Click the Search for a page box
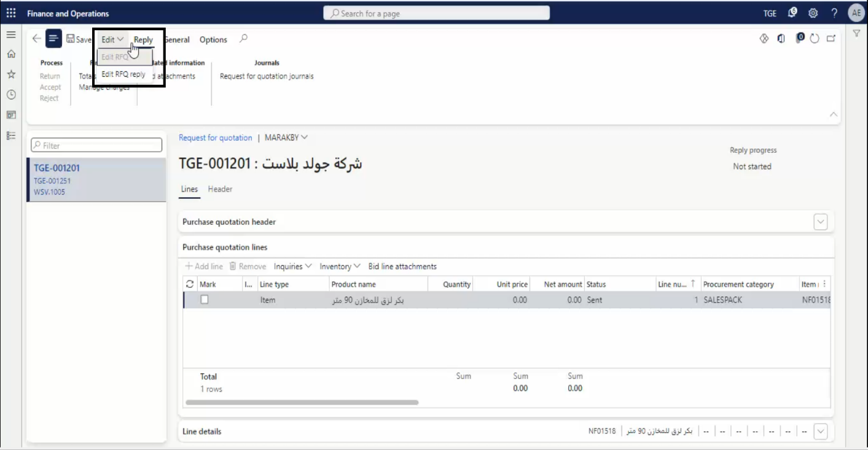 (437, 14)
